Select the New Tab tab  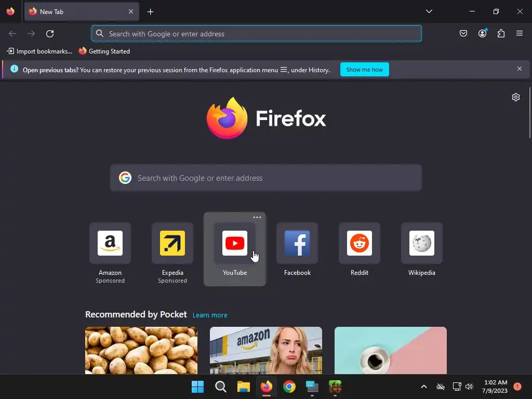82,11
